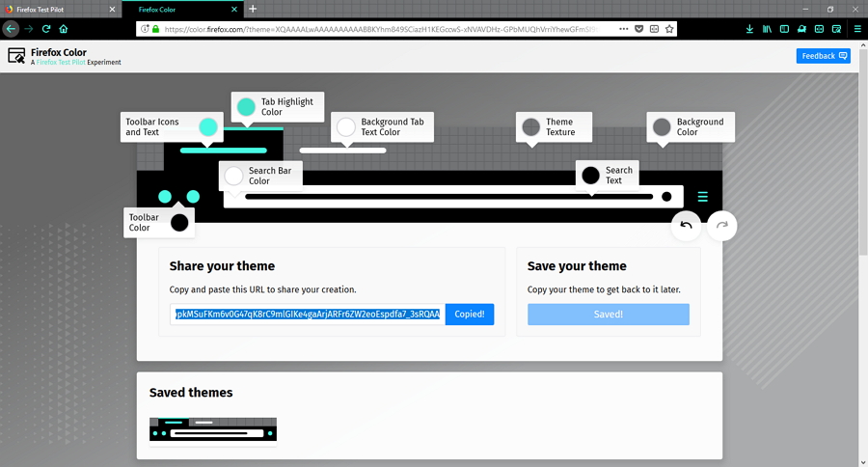This screenshot has width=868, height=467.
Task: Save page to Pocket
Action: [x=638, y=29]
